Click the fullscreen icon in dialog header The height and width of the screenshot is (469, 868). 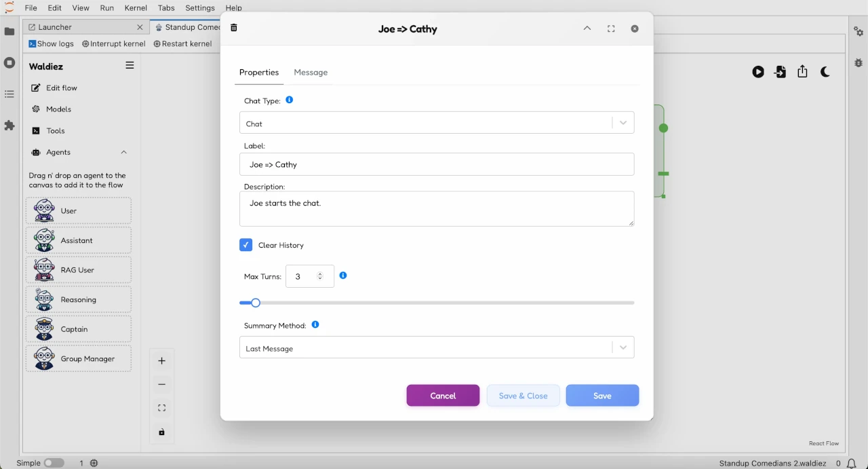click(611, 29)
